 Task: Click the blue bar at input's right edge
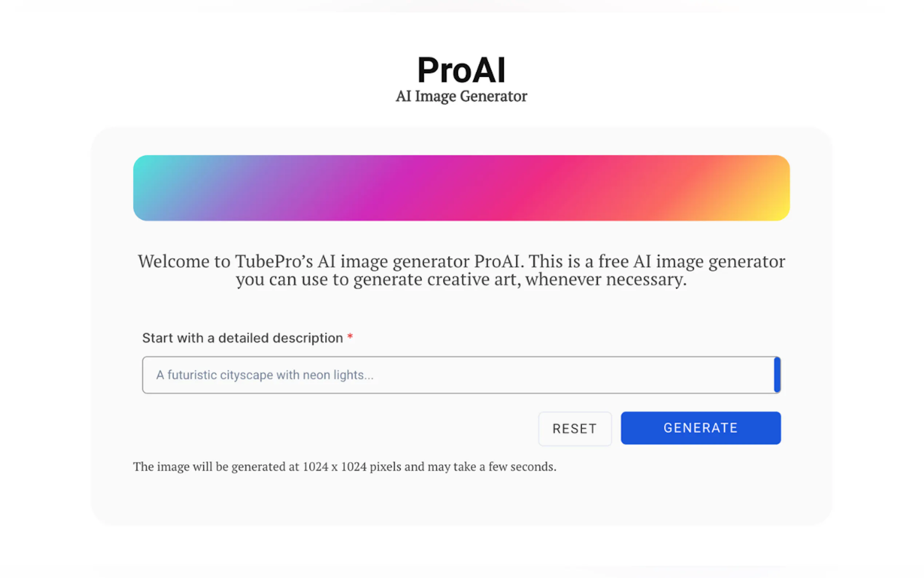pyautogui.click(x=777, y=375)
